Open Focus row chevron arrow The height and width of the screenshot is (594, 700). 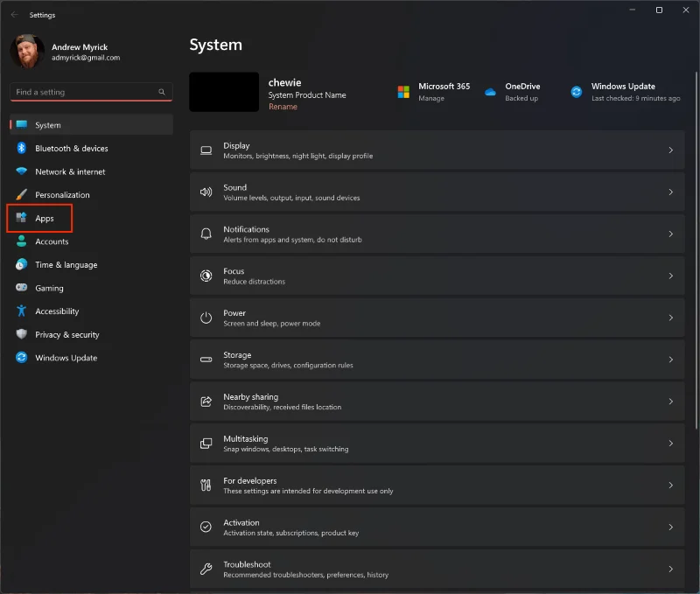coord(670,276)
